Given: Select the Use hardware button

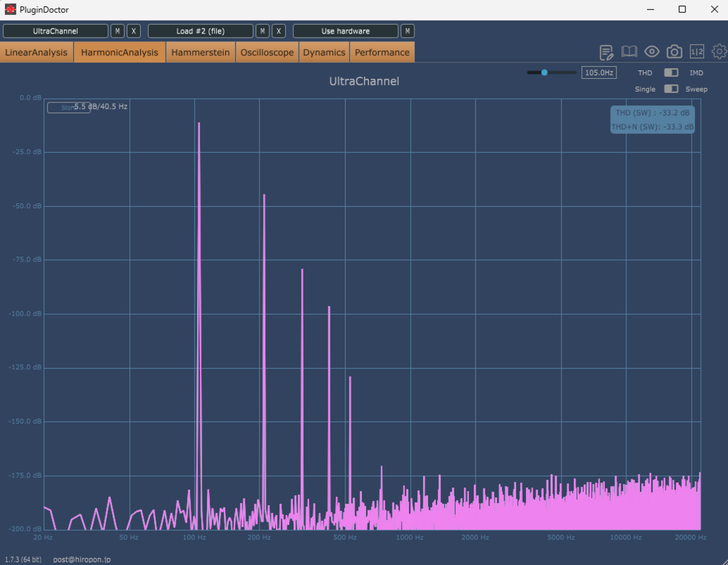Looking at the screenshot, I should [346, 31].
